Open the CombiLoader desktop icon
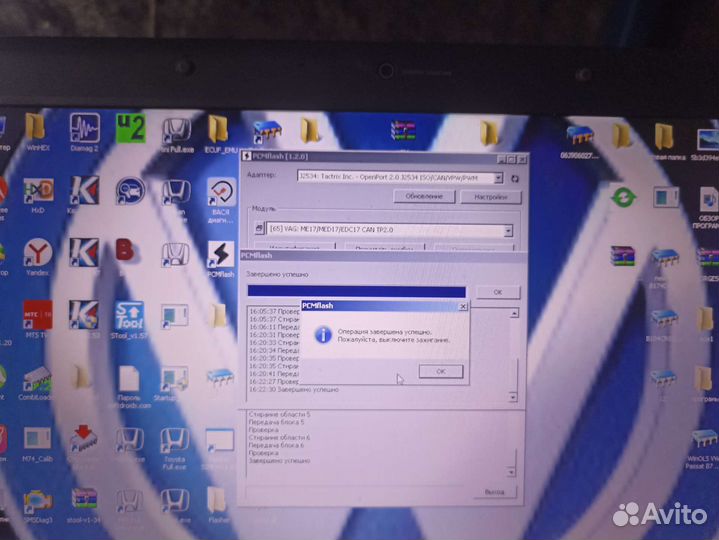This screenshot has height=540, width=719. [x=38, y=380]
